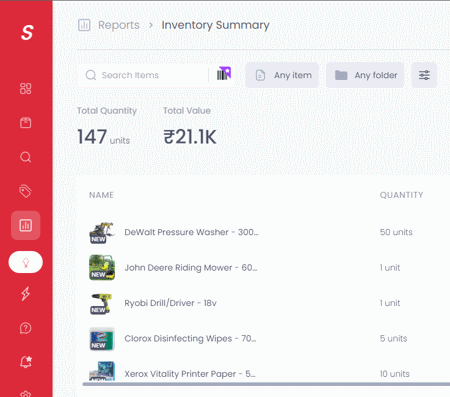This screenshot has height=397, width=450.
Task: Click the Reports breadcrumb chart icon
Action: coord(84,25)
